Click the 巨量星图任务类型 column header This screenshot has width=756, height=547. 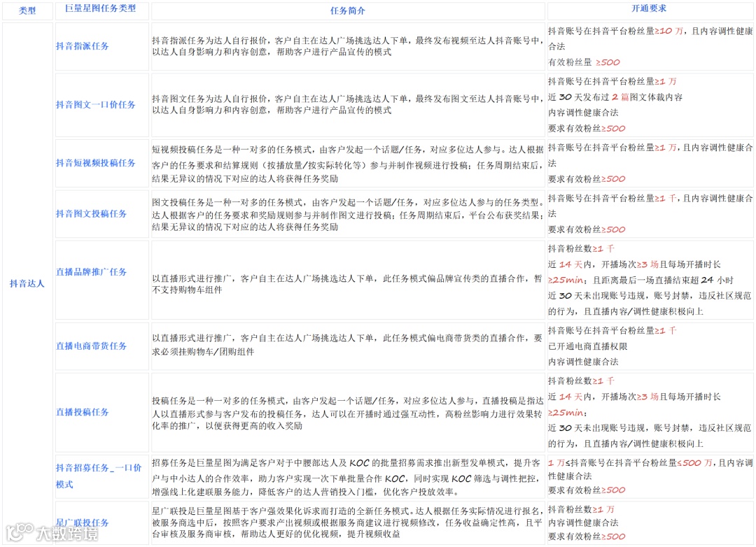tap(100, 8)
